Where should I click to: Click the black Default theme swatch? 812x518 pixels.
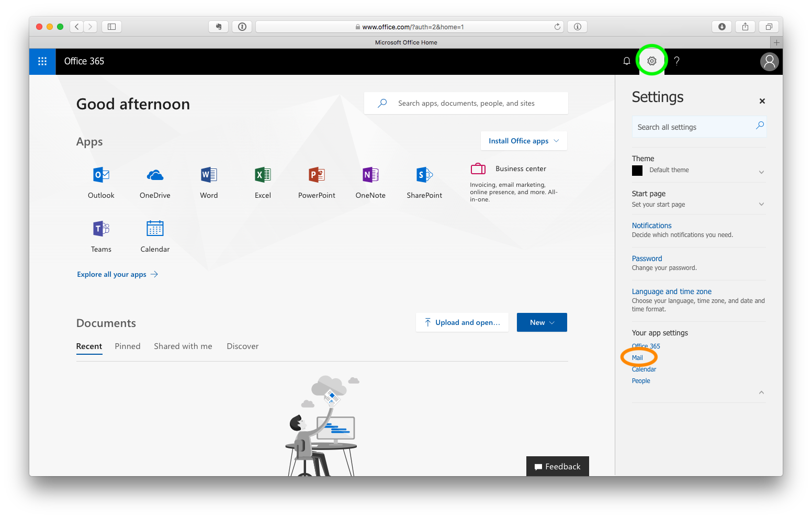(637, 171)
